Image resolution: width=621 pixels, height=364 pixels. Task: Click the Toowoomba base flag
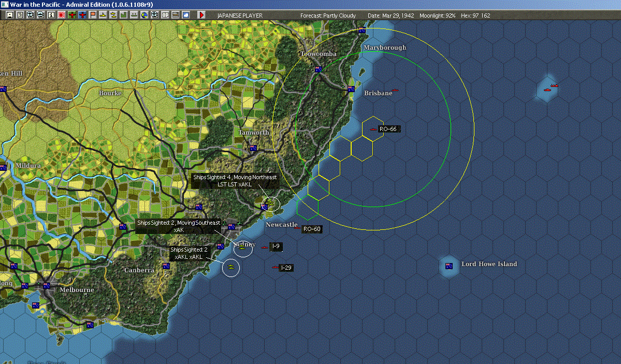click(x=318, y=69)
